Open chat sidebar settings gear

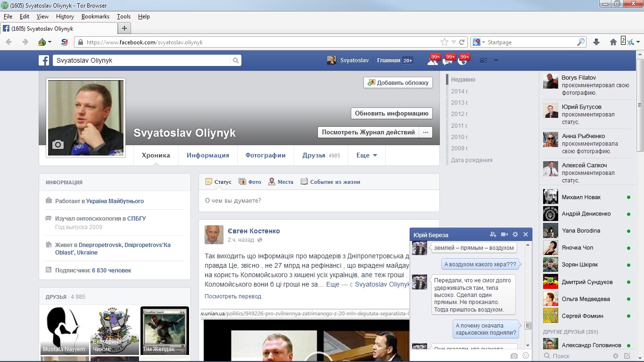(616, 356)
